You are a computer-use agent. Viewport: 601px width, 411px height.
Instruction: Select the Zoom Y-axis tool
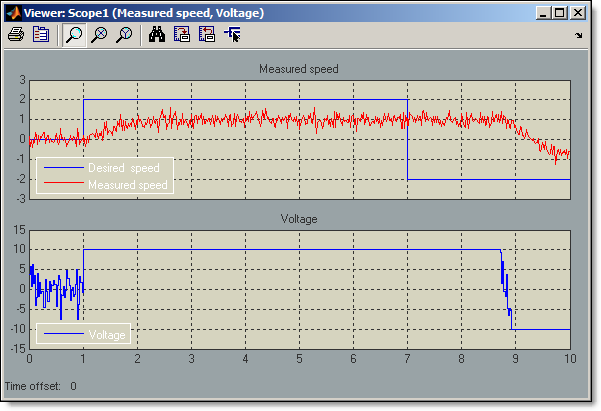pos(124,34)
